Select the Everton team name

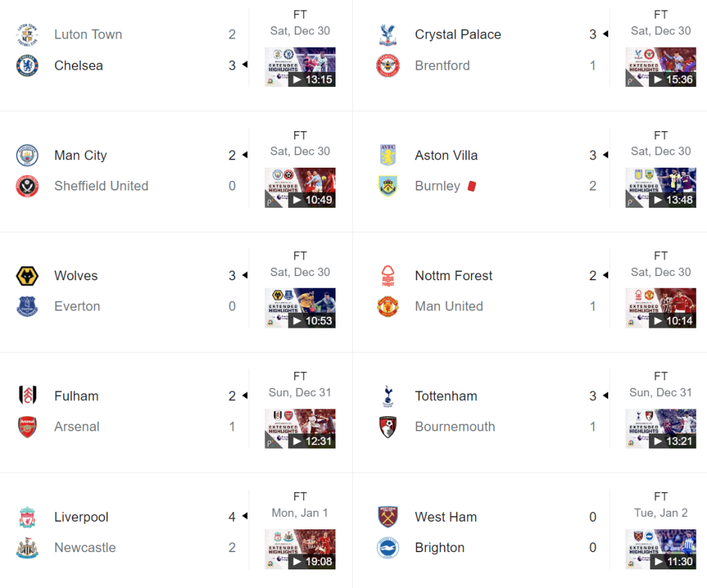[77, 306]
